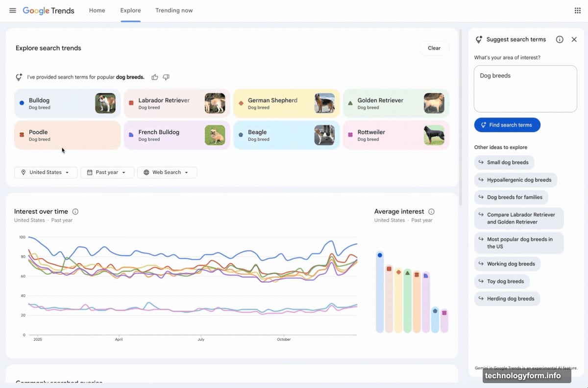Open the United States region dropdown
The image size is (588, 388).
(x=46, y=172)
